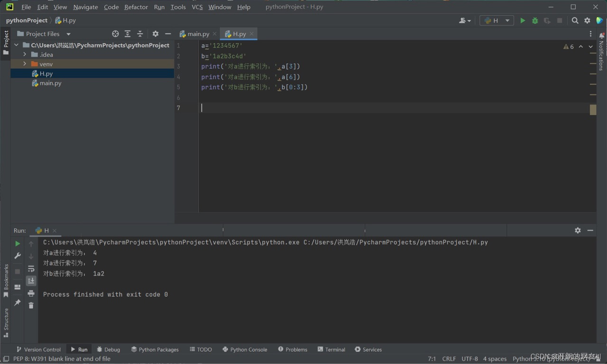Go to previous highlighted error arrow
Viewport: 607px width, 364px height.
581,46
